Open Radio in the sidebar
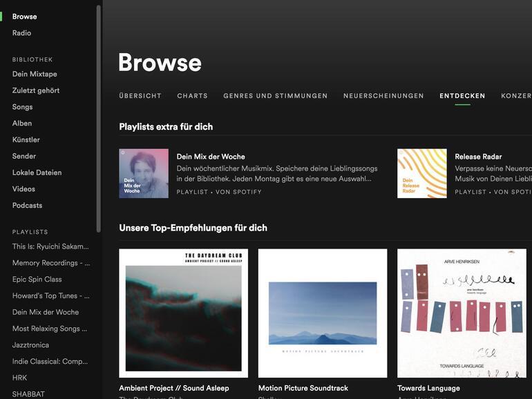This screenshot has width=532, height=399. pyautogui.click(x=21, y=33)
